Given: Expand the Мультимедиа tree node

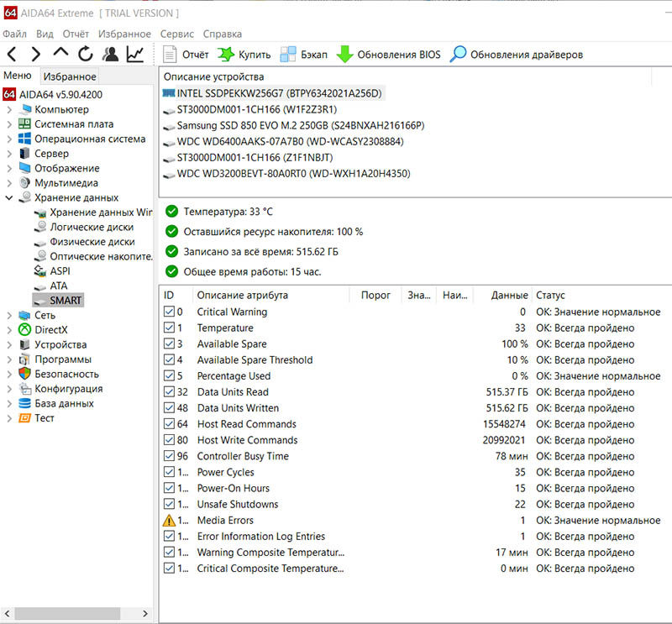Looking at the screenshot, I should click(x=9, y=183).
